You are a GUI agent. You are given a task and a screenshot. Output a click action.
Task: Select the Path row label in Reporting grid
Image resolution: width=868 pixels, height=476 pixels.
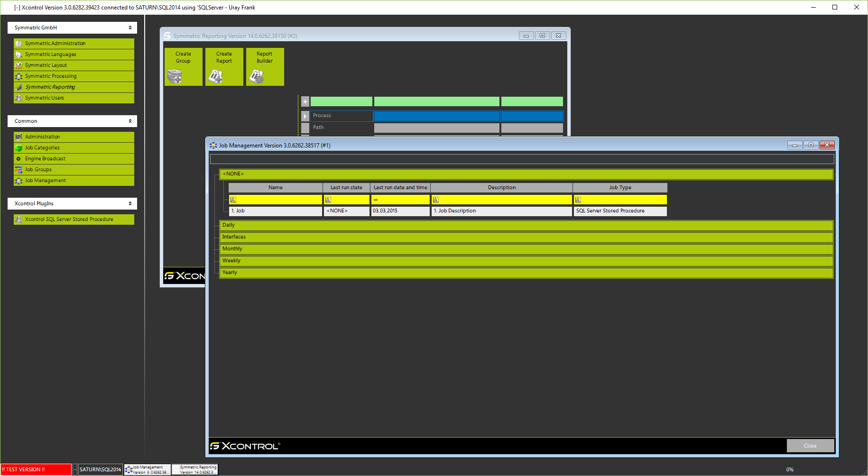(342, 128)
